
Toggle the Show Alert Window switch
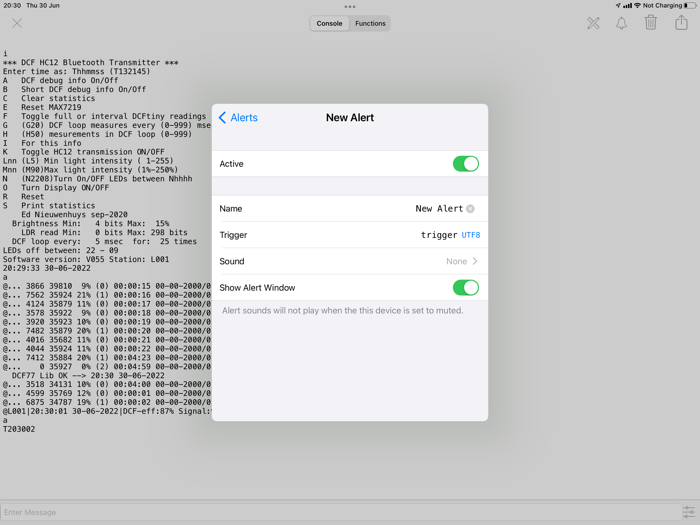[466, 288]
